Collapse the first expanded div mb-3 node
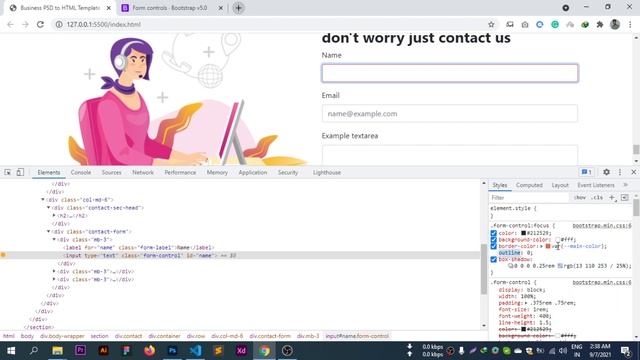Screen dimensions: 640x360 coord(54,240)
